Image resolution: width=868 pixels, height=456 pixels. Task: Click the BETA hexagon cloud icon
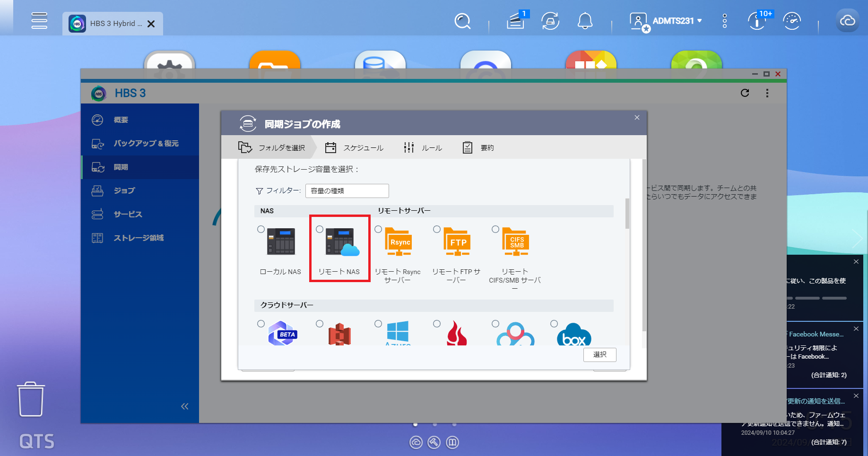(282, 333)
